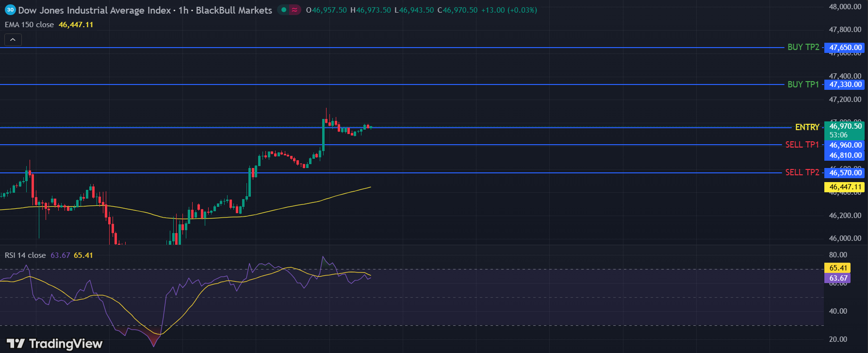Image resolution: width=868 pixels, height=353 pixels.
Task: Select the yellow ENTRY text label
Action: click(x=807, y=127)
